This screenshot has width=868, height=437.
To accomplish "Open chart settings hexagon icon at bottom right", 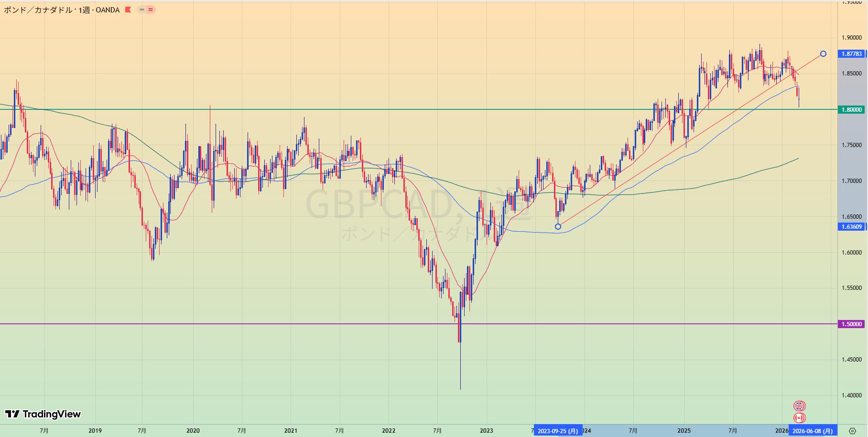I will 852,431.
